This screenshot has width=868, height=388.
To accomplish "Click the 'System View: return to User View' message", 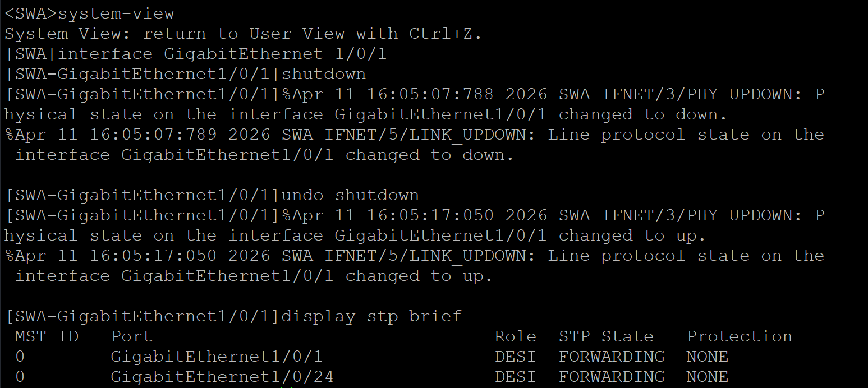I will [174, 34].
